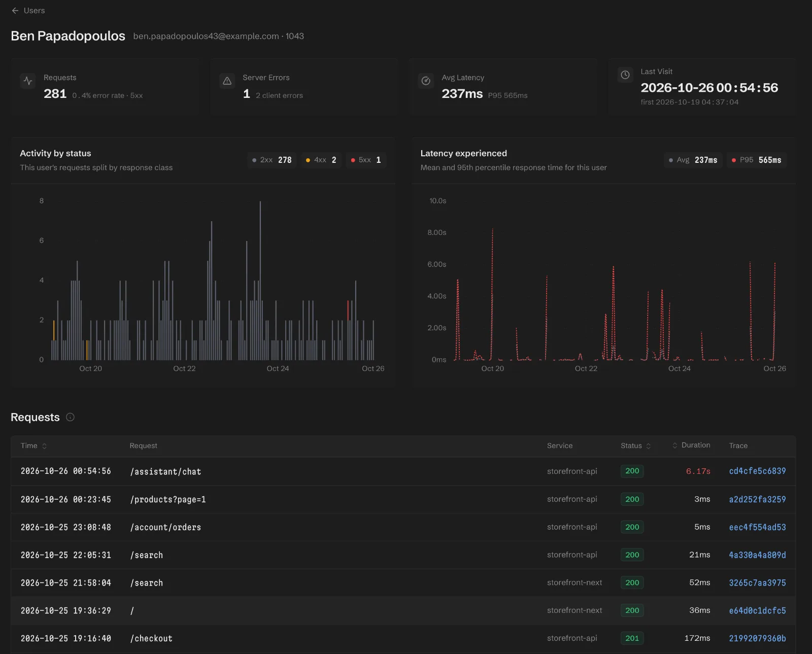Click the Ben Papadopoulos heading
812x654 pixels.
point(68,36)
